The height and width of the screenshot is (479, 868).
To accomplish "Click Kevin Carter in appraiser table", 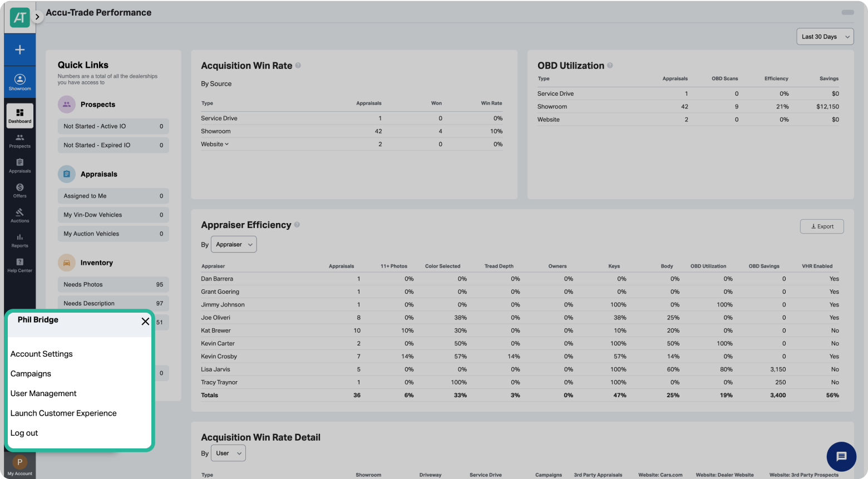I will point(218,343).
